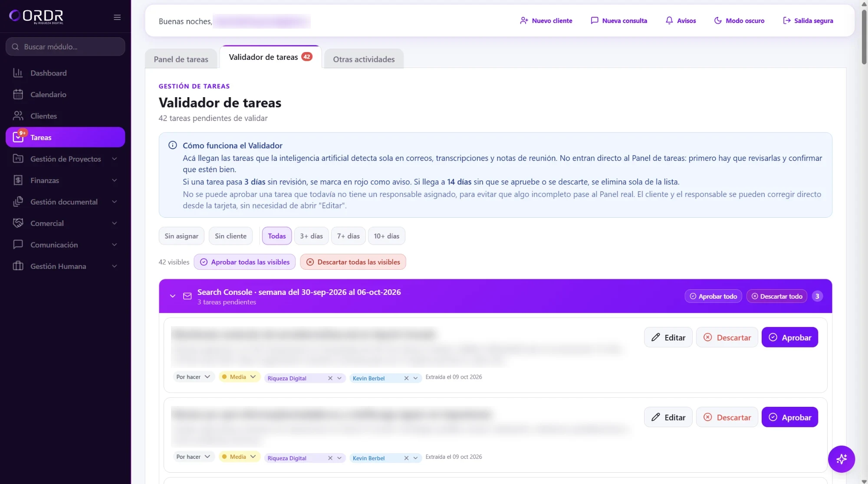Open Avisos notifications bell
The width and height of the screenshot is (868, 484).
coord(681,20)
